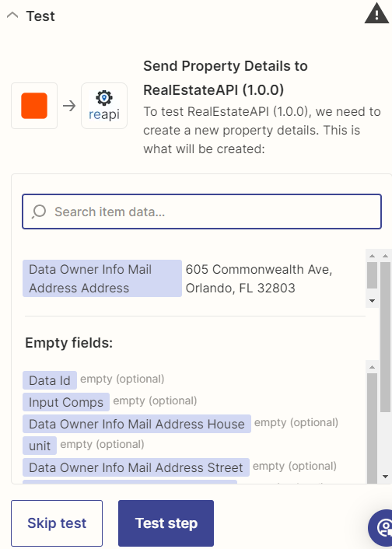Click empty fields list scroll up arrow

click(372, 367)
